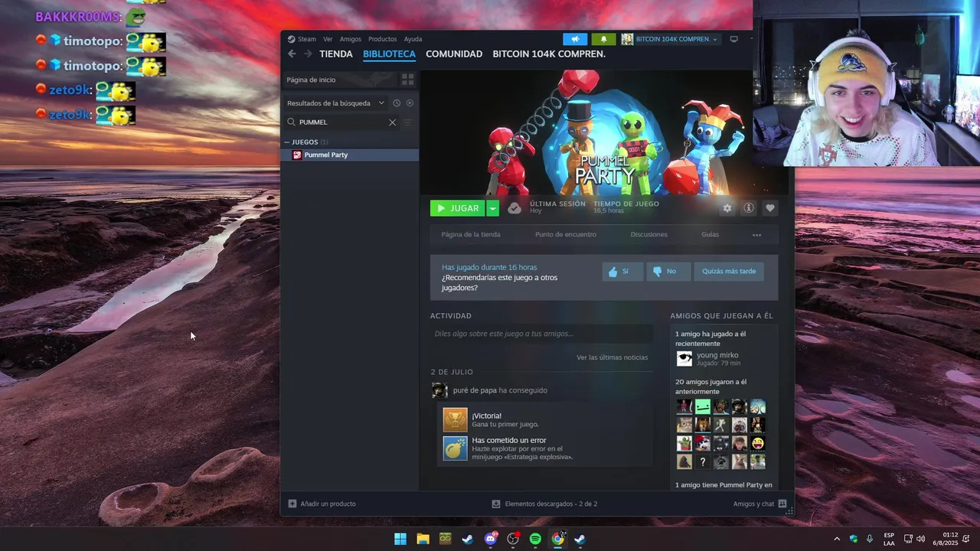Open File Explorer from the taskbar

click(423, 539)
